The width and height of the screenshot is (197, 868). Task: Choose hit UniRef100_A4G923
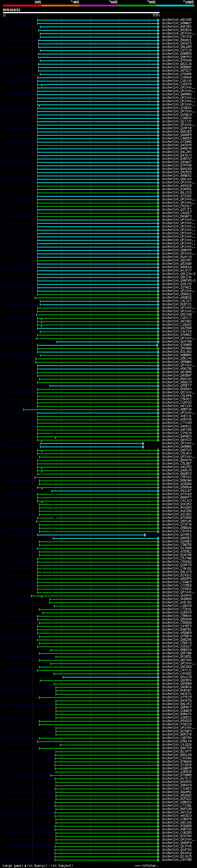tap(176, 815)
